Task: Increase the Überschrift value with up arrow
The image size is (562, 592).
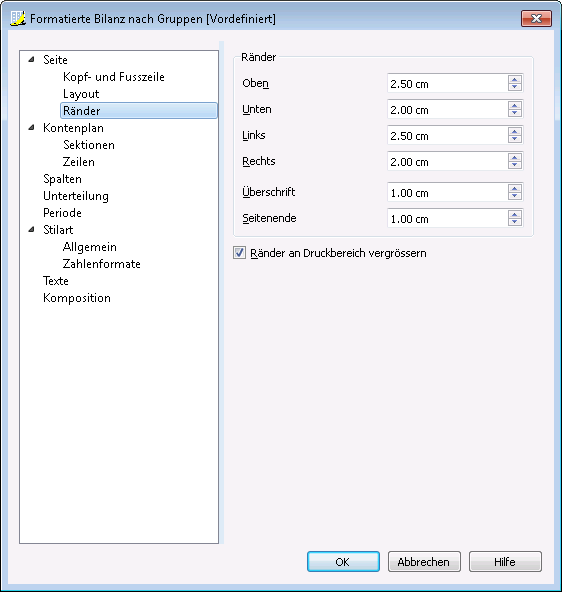Action: click(514, 188)
